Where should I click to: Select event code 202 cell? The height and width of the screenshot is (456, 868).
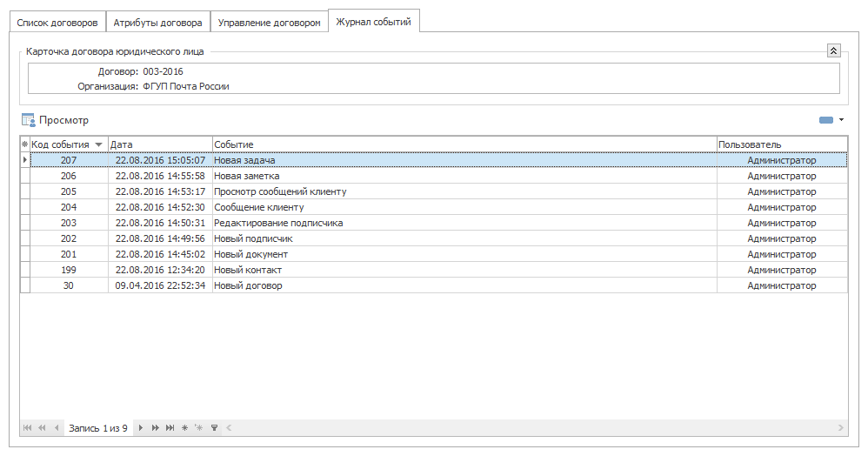click(69, 238)
